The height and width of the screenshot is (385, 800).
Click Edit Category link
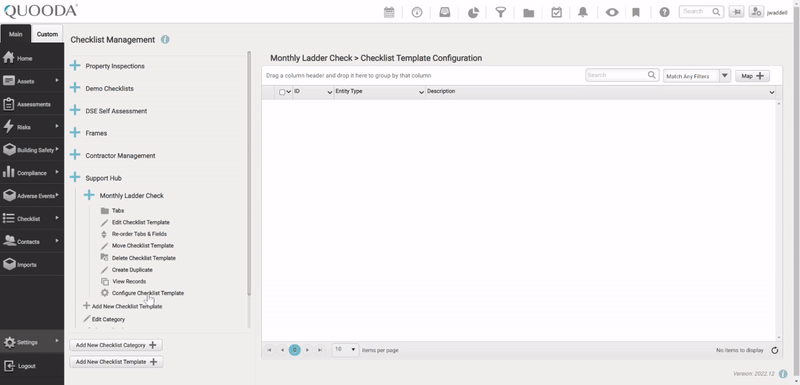104,319
